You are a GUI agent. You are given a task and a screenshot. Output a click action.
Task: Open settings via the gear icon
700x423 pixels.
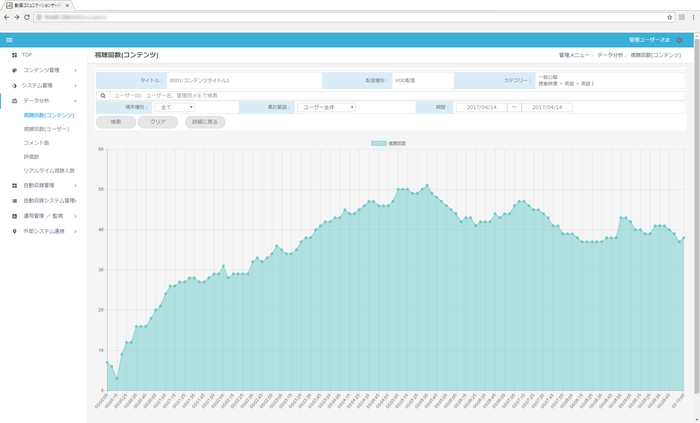click(680, 39)
